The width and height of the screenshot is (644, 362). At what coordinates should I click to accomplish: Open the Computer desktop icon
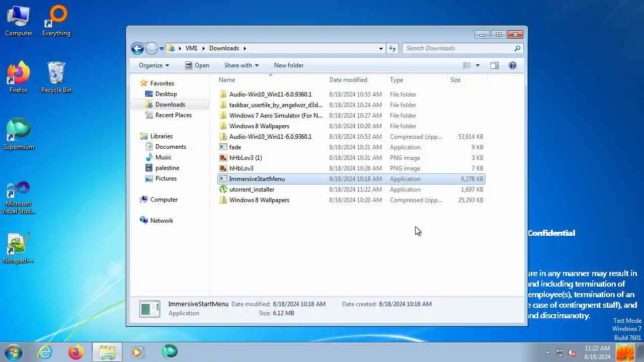[x=19, y=20]
